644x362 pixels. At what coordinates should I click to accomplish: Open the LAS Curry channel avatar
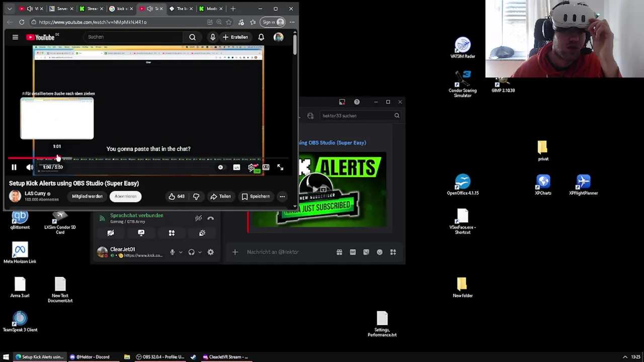(15, 196)
